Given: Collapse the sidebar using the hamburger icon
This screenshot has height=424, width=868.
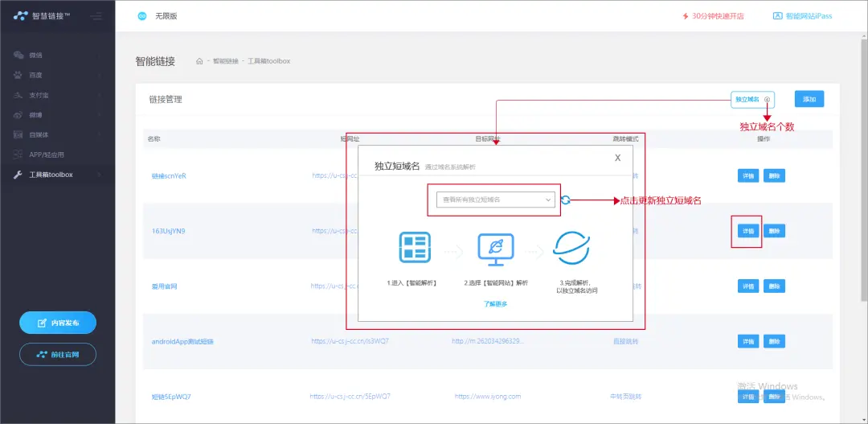Looking at the screenshot, I should [x=96, y=16].
